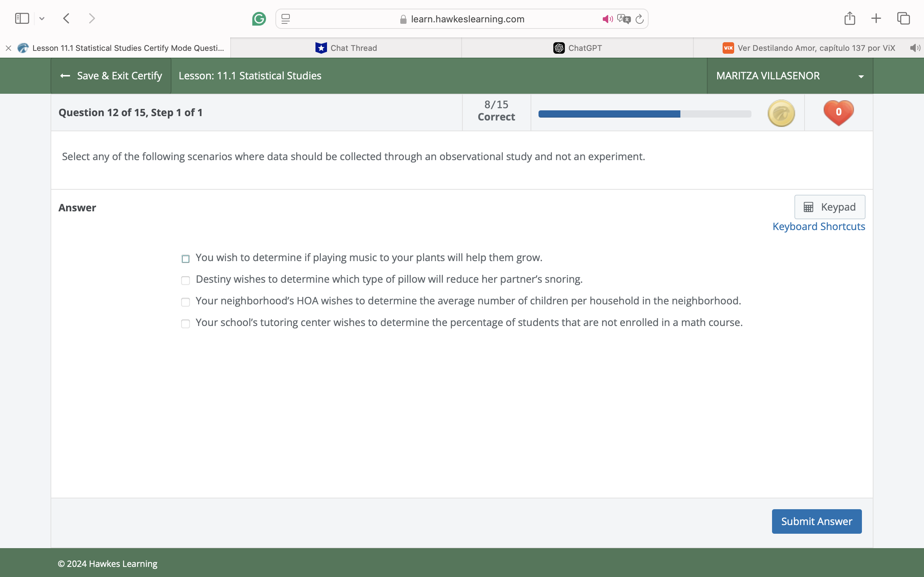Click the gold coin reward icon
Image resolution: width=924 pixels, height=577 pixels.
[780, 113]
